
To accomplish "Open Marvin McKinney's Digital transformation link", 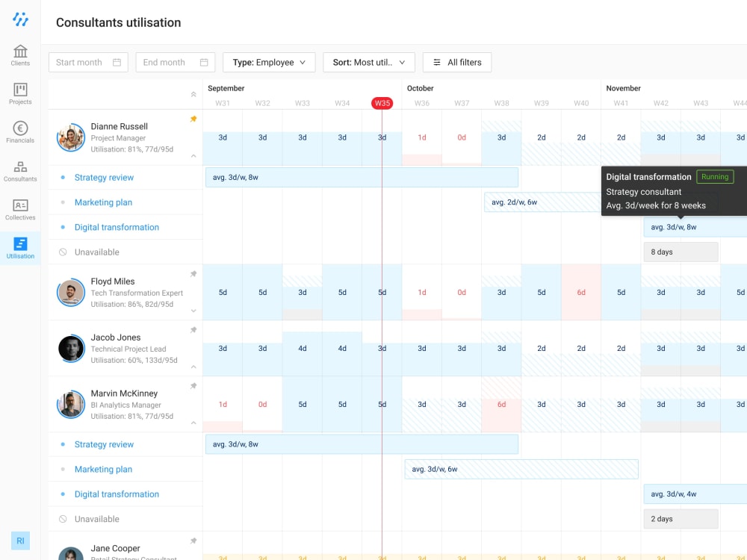I will [117, 494].
